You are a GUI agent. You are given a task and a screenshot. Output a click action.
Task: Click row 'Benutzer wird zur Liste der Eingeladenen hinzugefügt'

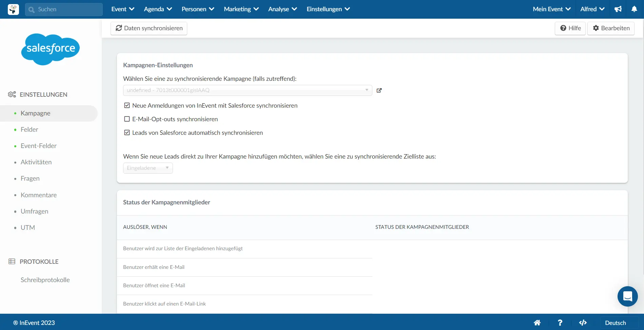point(245,249)
